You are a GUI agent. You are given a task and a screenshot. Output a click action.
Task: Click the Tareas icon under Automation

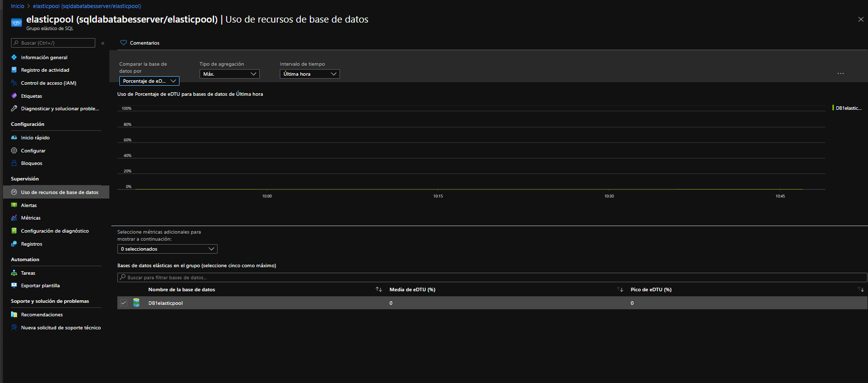[x=14, y=273]
